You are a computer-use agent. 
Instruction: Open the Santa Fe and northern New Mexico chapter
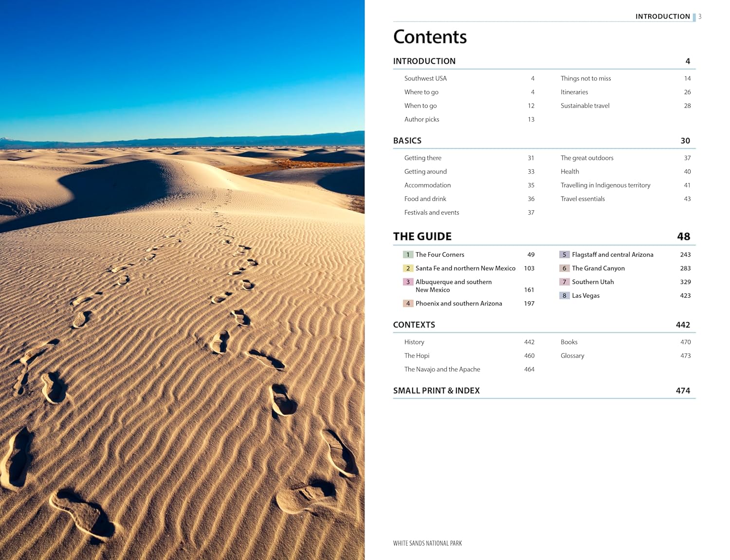pyautogui.click(x=465, y=268)
